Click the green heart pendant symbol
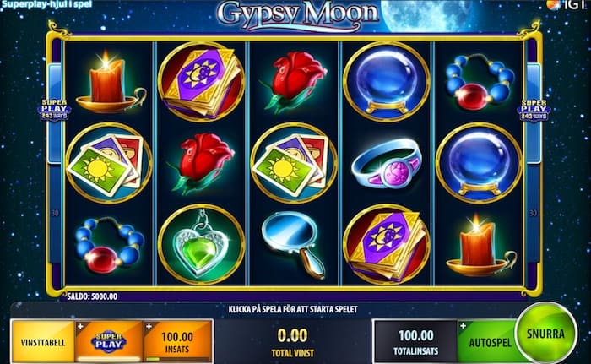591x364 pixels. pos(201,244)
